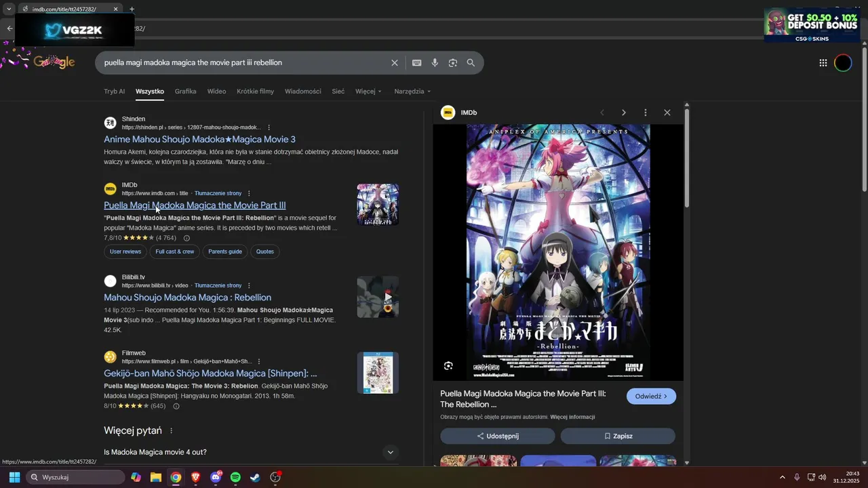Switch to the Grafika image results tab
The image size is (868, 488).
pos(185,91)
